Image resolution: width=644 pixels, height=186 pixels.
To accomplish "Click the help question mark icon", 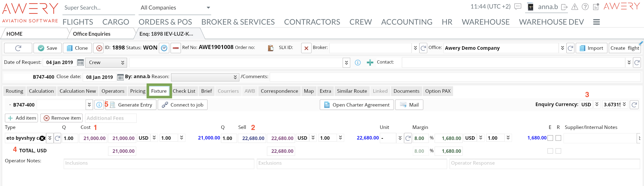I will [585, 7].
